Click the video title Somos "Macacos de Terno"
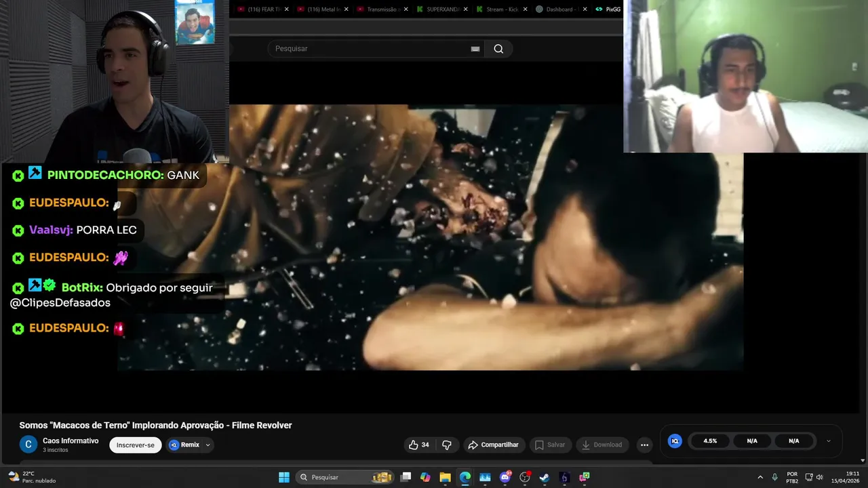Viewport: 868px width, 488px height. click(155, 425)
